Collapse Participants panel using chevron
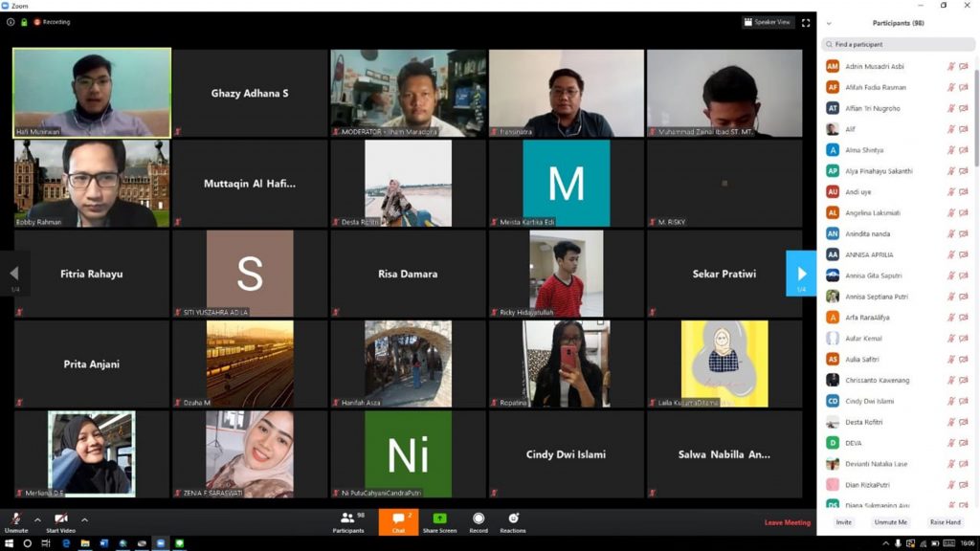980x551 pixels. [x=829, y=23]
